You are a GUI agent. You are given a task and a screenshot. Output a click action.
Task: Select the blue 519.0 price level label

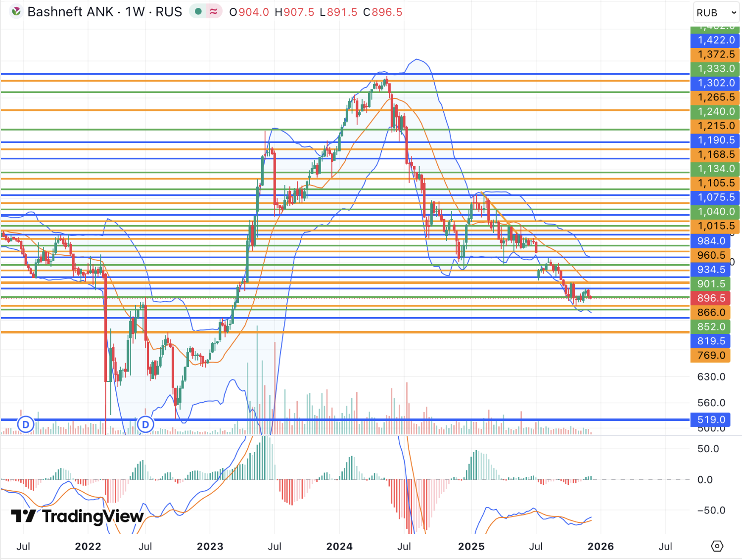pyautogui.click(x=711, y=420)
